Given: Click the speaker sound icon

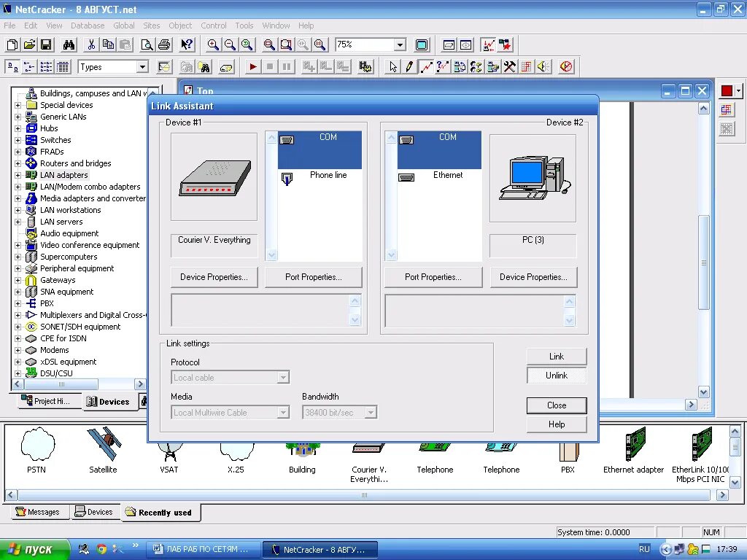Looking at the screenshot, I should (x=543, y=66).
